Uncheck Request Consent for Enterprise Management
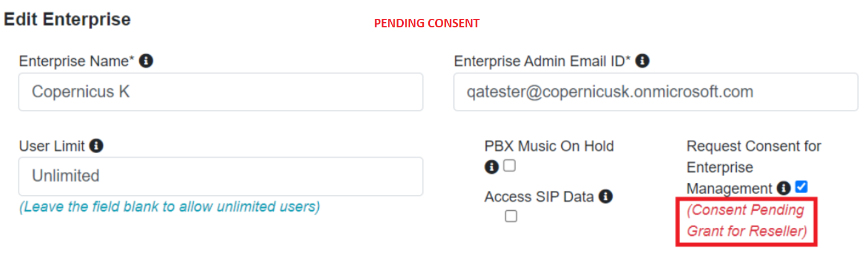Image resolution: width=868 pixels, height=254 pixels. pos(801,187)
